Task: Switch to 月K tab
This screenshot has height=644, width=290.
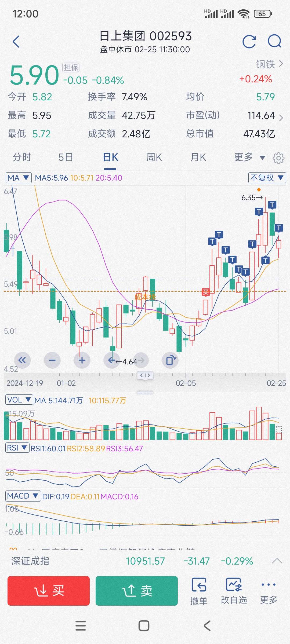Action: pyautogui.click(x=198, y=157)
